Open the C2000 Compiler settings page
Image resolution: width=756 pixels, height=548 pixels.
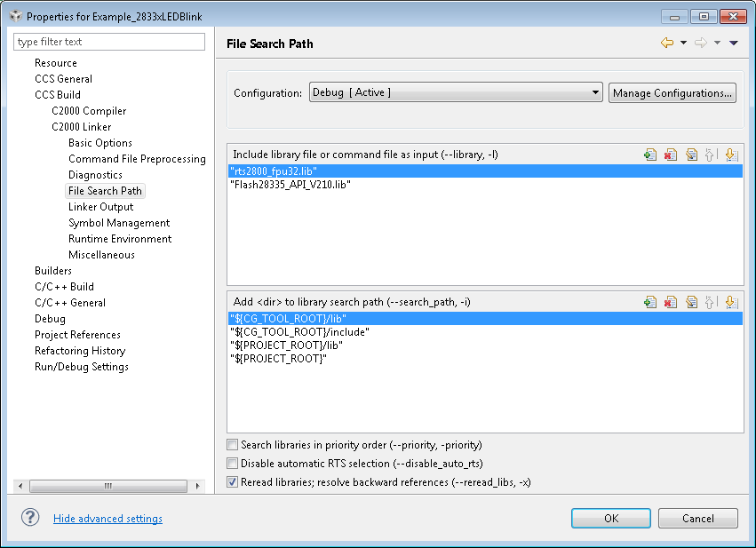tap(89, 111)
